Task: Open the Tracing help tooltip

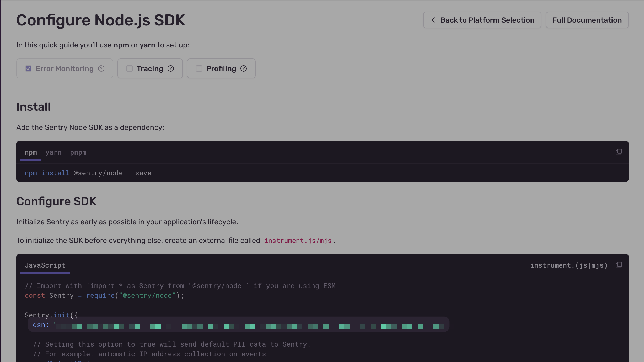Action: tap(170, 68)
